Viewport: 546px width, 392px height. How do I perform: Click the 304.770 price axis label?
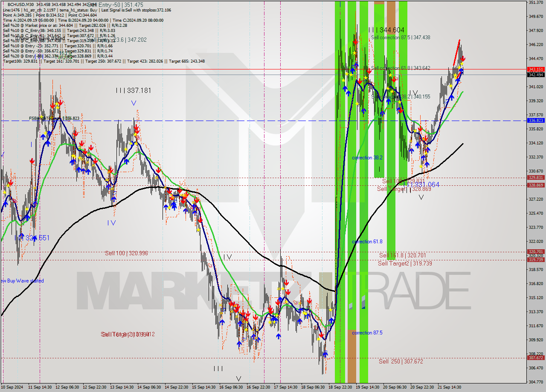tap(536, 382)
